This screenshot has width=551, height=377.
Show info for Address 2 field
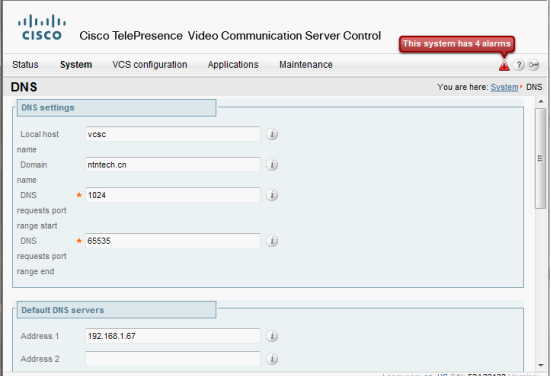coord(272,359)
